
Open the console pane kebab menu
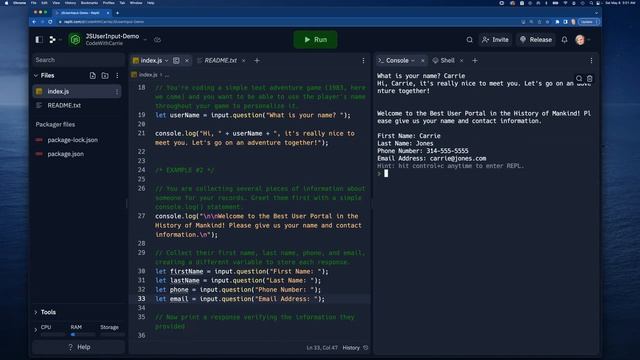(591, 60)
